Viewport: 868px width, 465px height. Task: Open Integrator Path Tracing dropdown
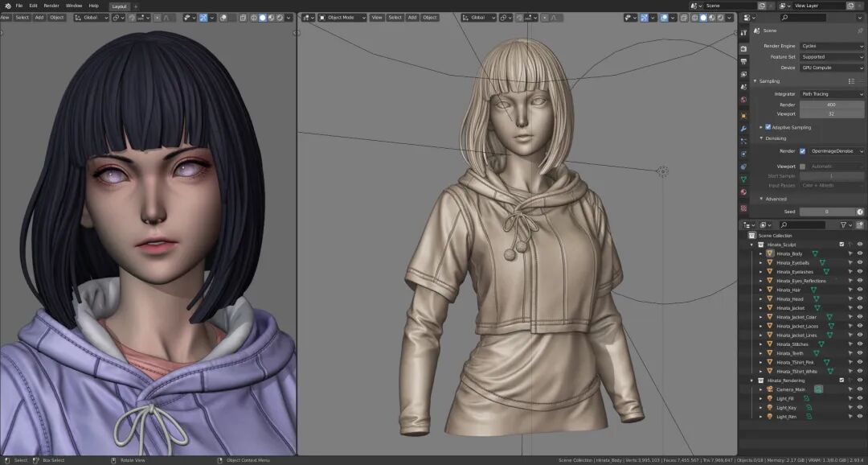[x=832, y=94]
